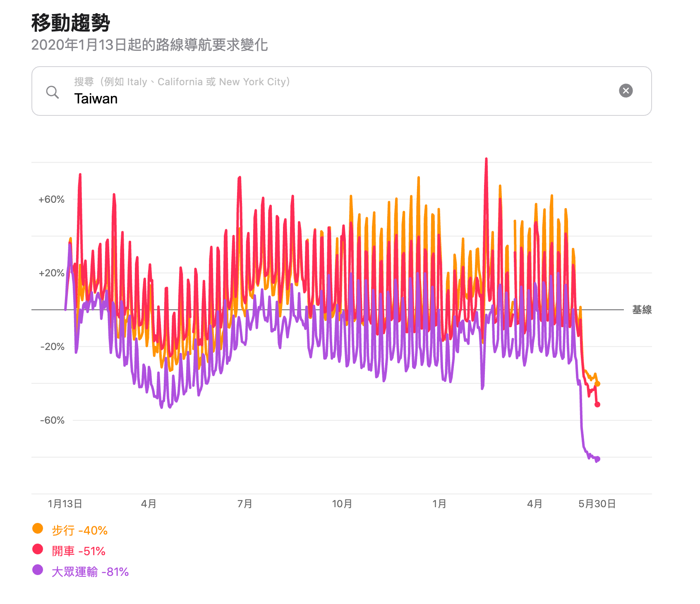
Task: Click the 移動趨勢 heading
Action: click(71, 23)
